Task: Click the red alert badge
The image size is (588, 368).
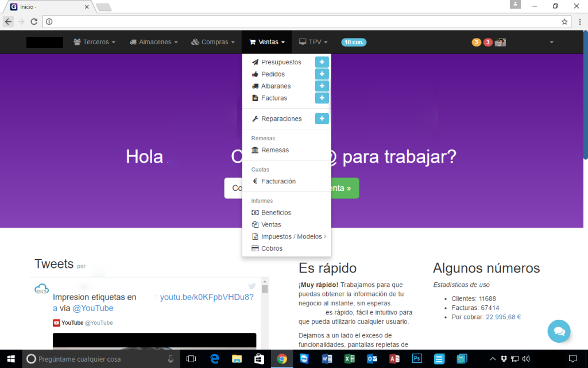Action: (488, 43)
